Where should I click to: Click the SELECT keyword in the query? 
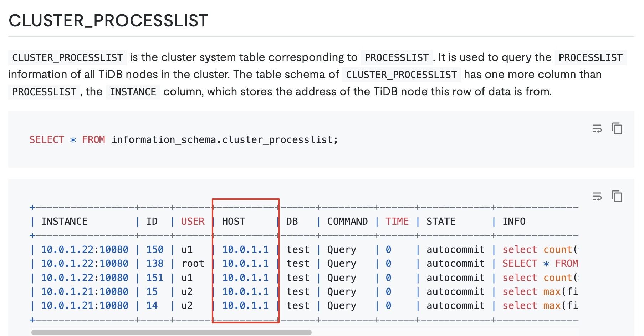(47, 139)
